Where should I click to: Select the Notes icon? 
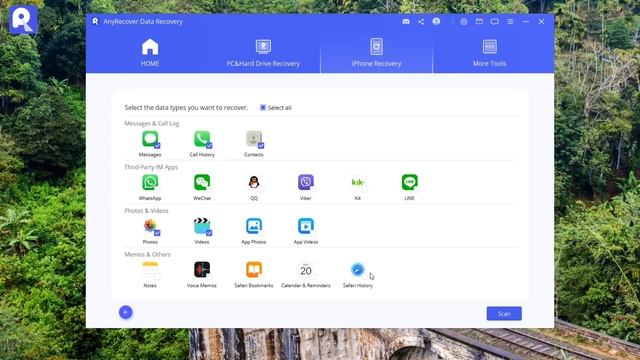pyautogui.click(x=150, y=270)
